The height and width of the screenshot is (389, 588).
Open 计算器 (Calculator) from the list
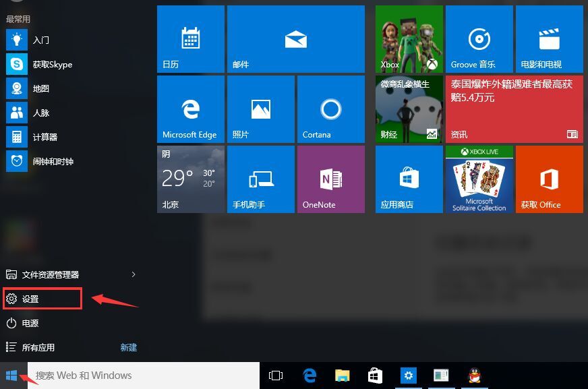pyautogui.click(x=45, y=137)
